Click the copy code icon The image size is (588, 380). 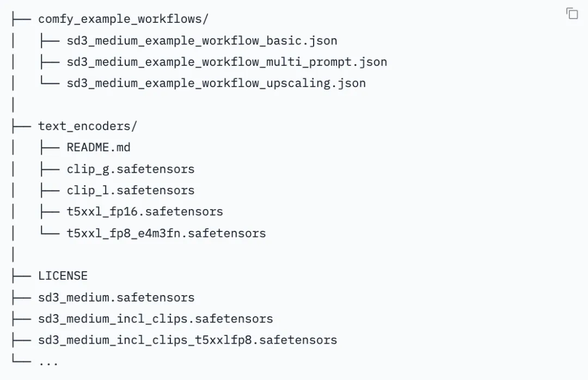572,14
